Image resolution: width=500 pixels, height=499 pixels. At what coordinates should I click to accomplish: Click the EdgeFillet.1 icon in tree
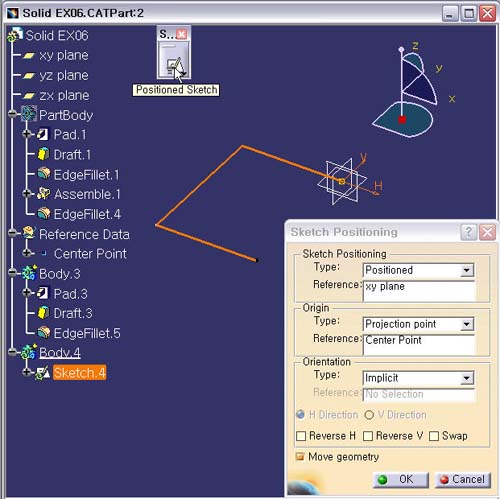tap(44, 174)
